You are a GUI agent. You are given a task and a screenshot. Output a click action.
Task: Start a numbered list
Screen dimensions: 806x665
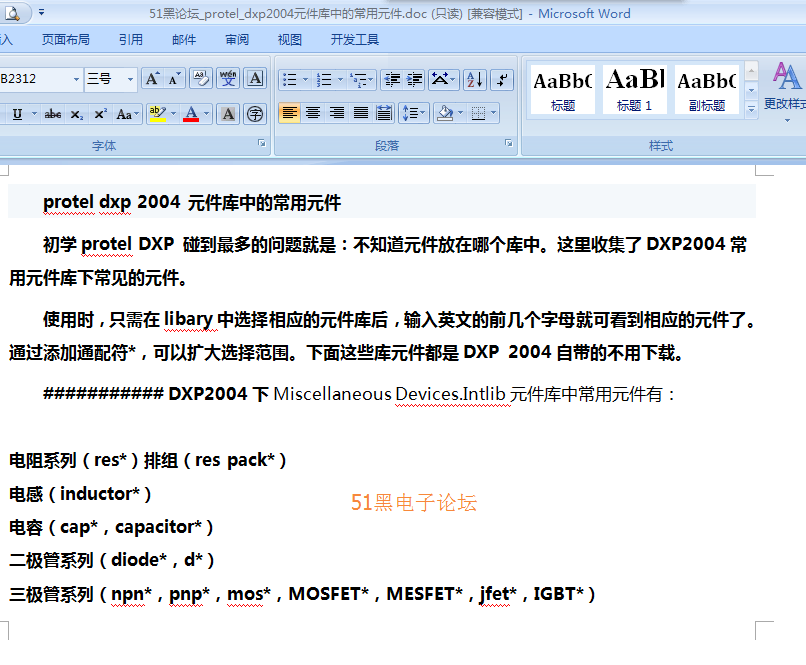[324, 80]
